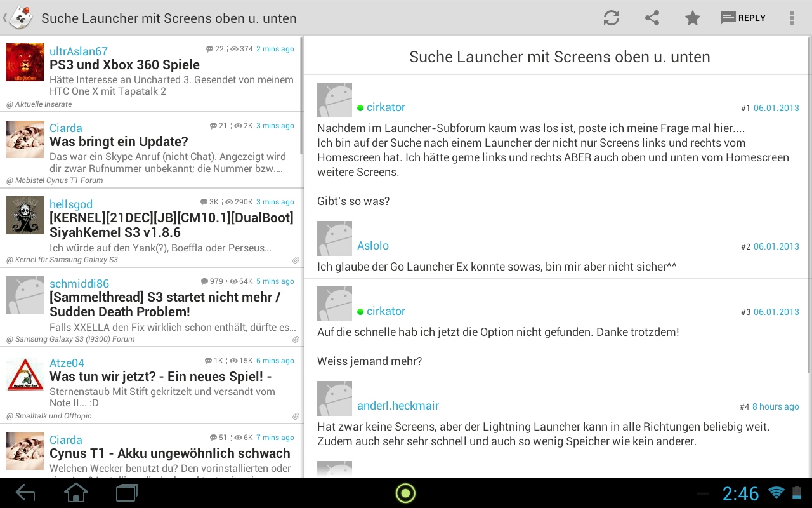Open cirkator's avatar on post #1

(x=334, y=100)
